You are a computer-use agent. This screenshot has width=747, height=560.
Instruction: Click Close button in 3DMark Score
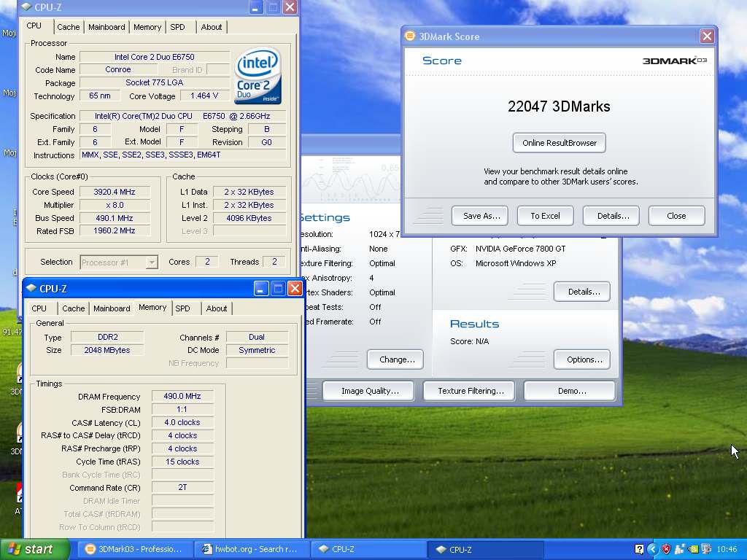[676, 216]
